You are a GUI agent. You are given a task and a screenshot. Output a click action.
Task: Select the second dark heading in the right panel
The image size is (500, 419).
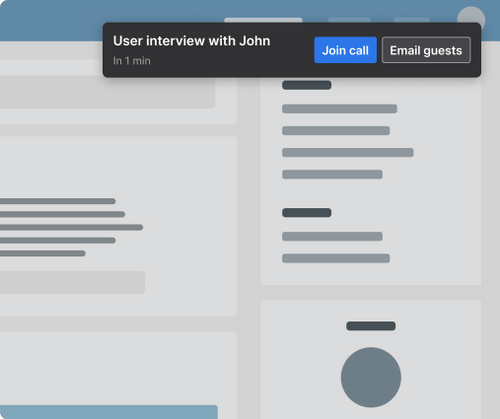(x=307, y=213)
